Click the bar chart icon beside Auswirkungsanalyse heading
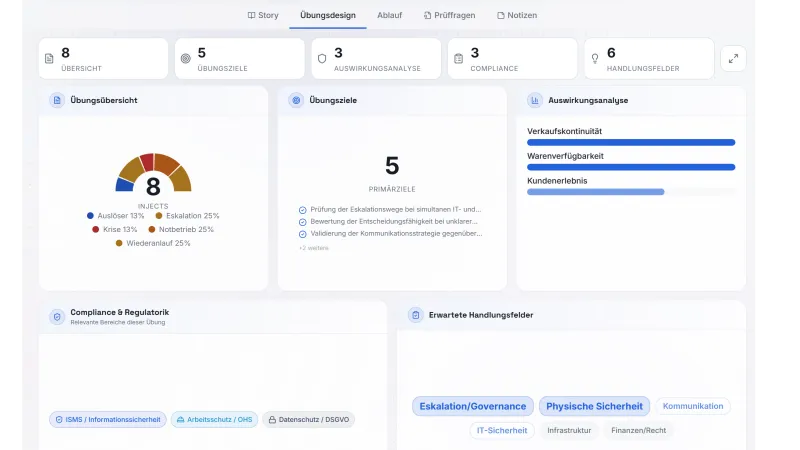Screen dimensions: 800x450 535,100
